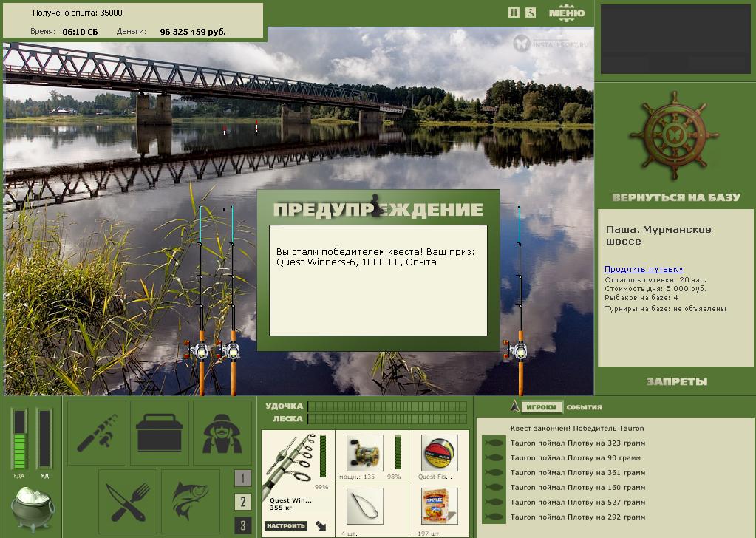Select the reel thumbnail with power 135
Image resolution: width=756 pixels, height=538 pixels.
tap(364, 452)
